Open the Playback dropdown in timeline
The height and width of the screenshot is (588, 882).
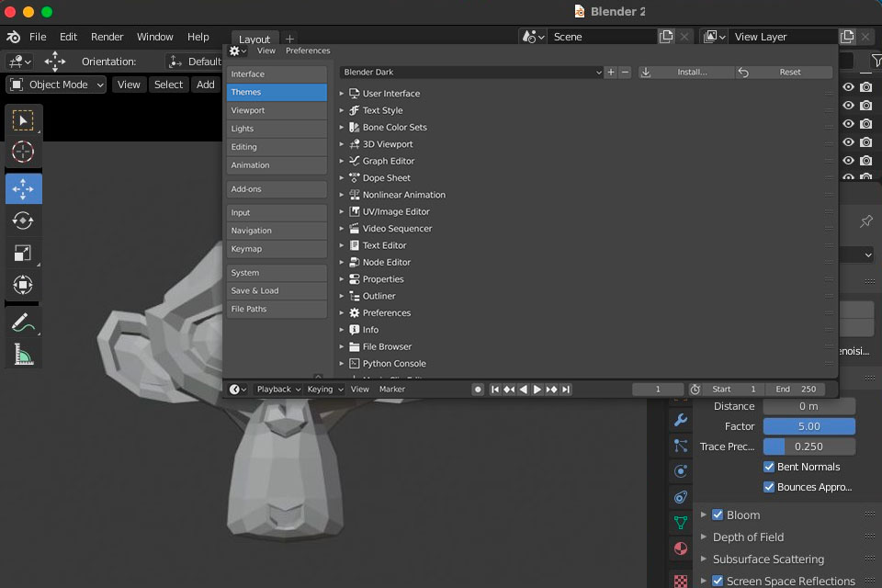click(278, 390)
